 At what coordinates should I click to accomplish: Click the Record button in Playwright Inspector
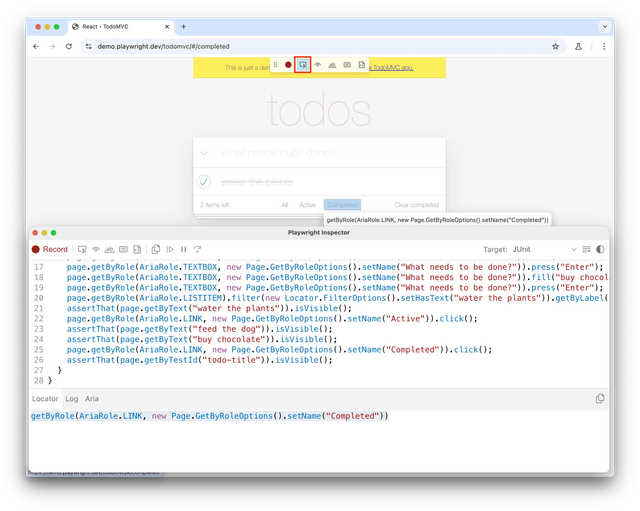[50, 249]
